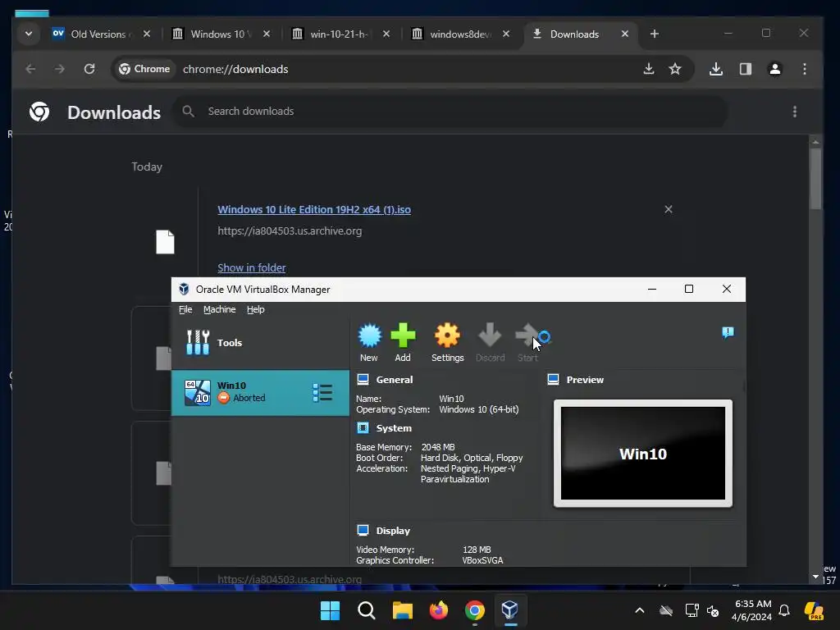Click the https://ia804503.us.archive.org source text

tap(290, 231)
